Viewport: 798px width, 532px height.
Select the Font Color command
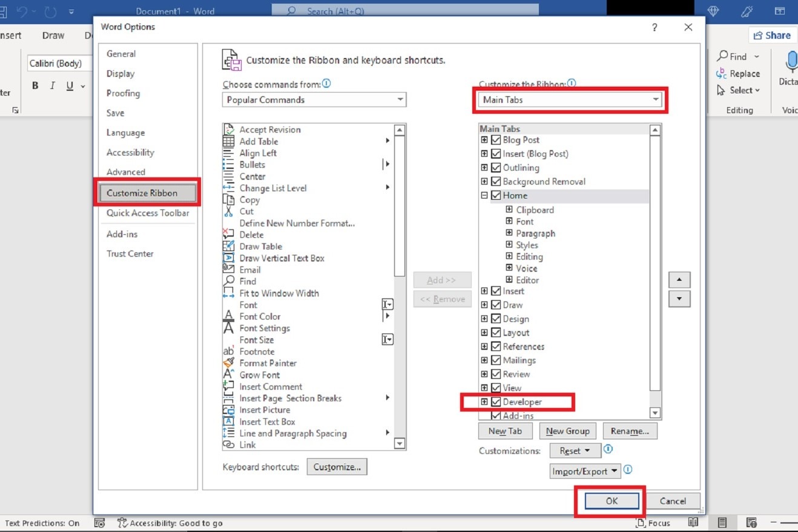[260, 317]
